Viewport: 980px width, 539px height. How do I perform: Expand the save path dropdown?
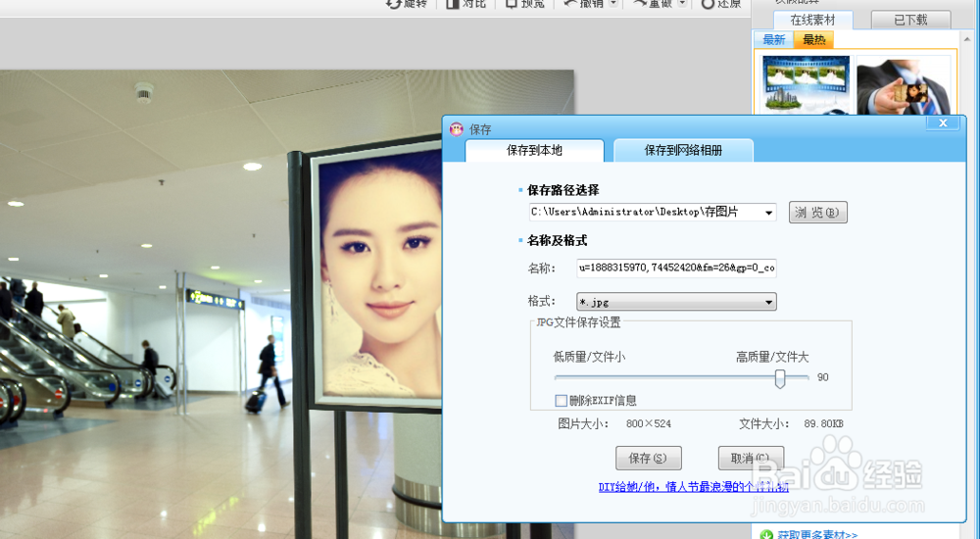tap(768, 213)
